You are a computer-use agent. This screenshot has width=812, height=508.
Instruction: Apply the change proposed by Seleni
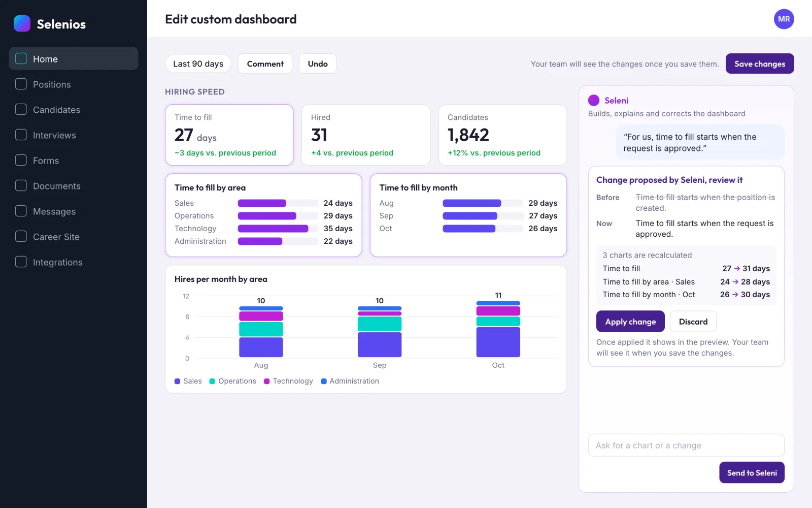click(630, 322)
